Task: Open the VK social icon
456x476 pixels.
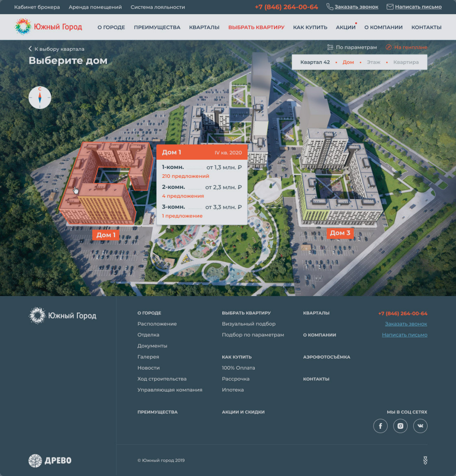Action: [420, 426]
